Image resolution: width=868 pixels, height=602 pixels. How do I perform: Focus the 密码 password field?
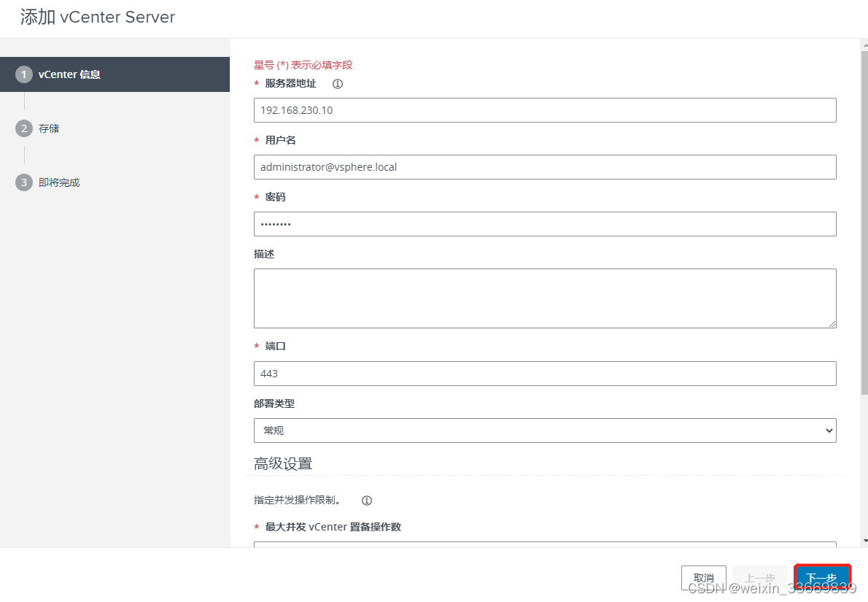point(545,224)
